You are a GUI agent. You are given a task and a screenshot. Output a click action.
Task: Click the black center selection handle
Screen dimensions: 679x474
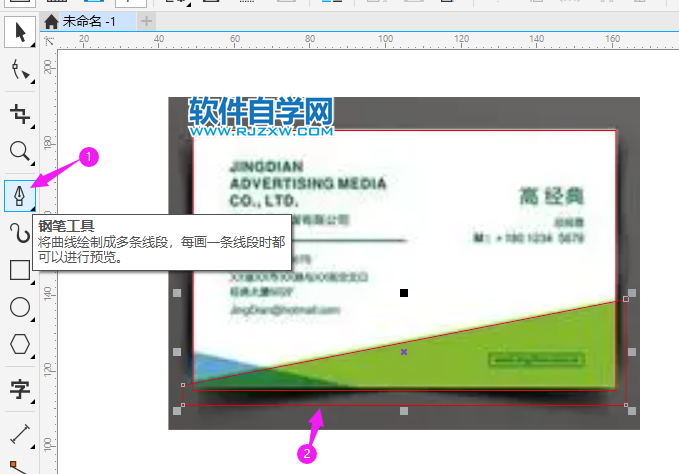(x=404, y=293)
